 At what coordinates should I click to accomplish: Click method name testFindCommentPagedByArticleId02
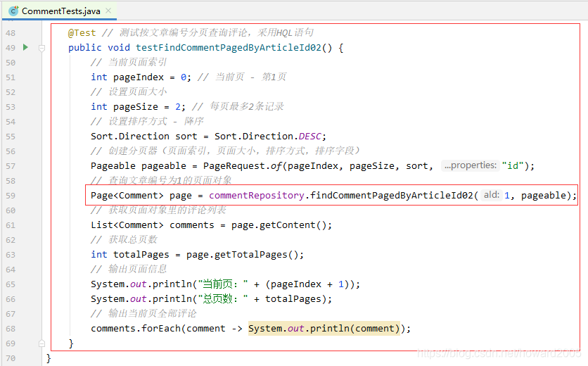pos(229,48)
